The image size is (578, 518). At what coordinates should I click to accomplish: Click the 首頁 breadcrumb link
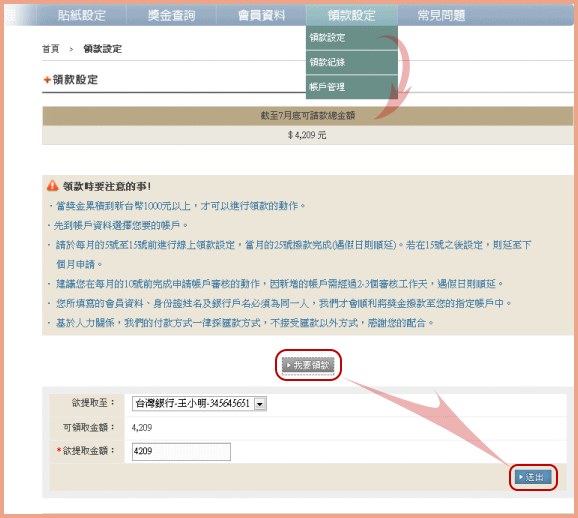point(51,49)
